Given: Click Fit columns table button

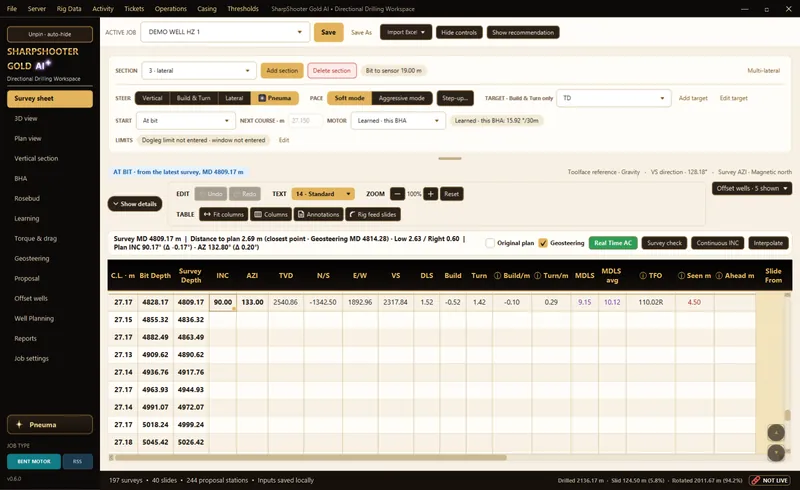Looking at the screenshot, I should point(223,214).
